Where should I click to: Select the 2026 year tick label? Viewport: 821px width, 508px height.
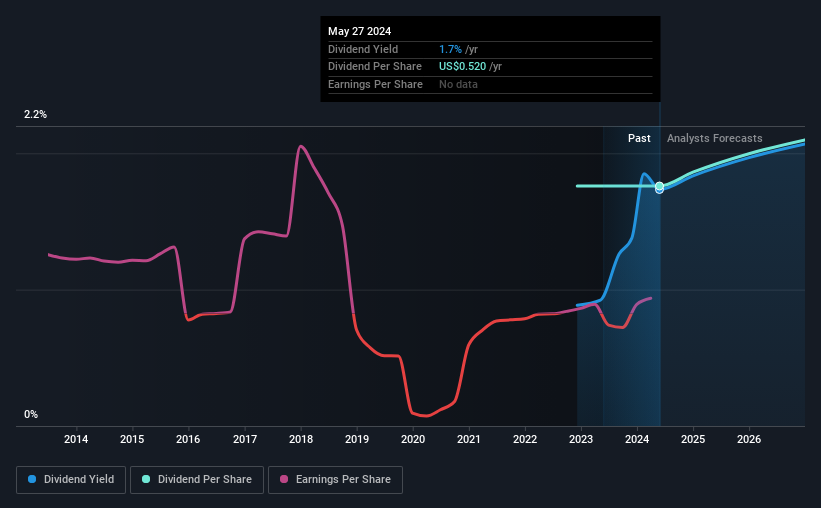point(749,439)
